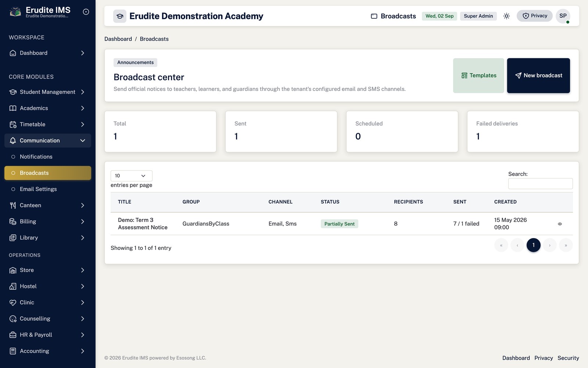This screenshot has height=368, width=588.
Task: Select Broadcasts in the sidebar
Action: 48,173
